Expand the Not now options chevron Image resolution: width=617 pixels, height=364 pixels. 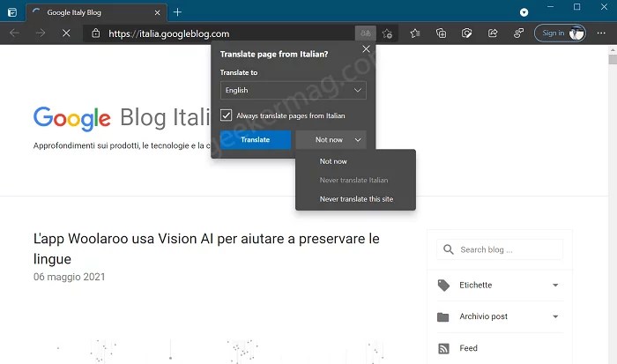[358, 140]
